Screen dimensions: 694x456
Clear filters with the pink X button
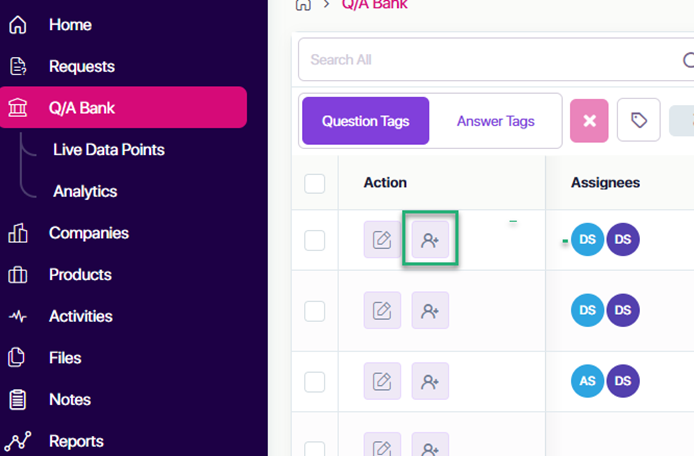click(589, 120)
